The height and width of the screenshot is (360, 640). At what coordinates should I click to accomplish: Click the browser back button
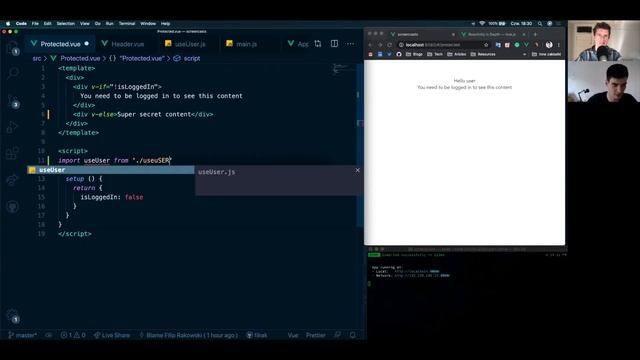point(370,45)
